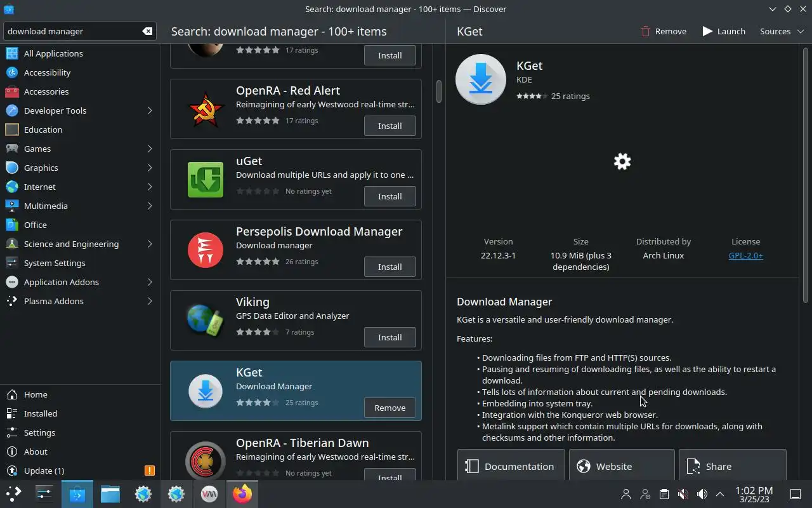Screen dimensions: 812x508
Task: Open clipboard tray icon
Action: pos(664,494)
